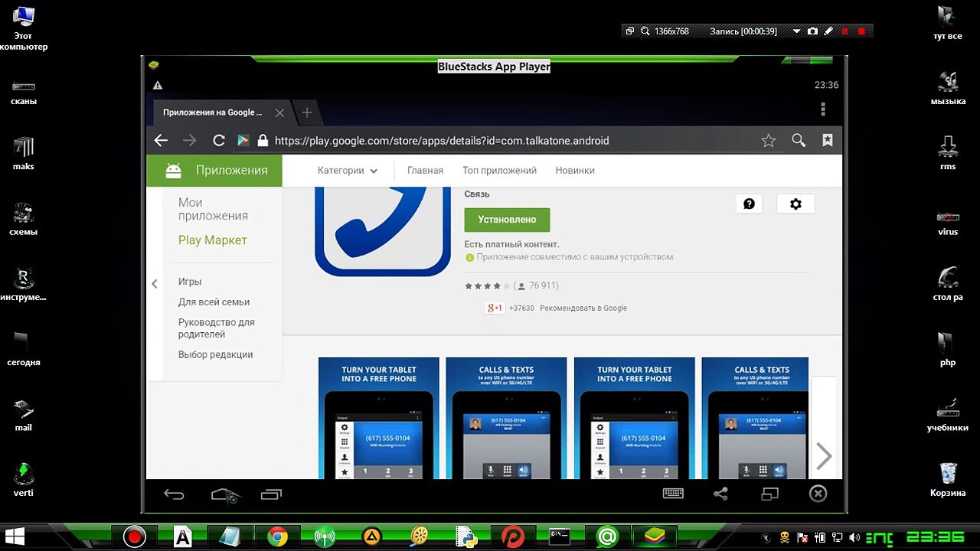Viewport: 980px width, 551px height.
Task: Switch to 'Приложения на Google' browser tab
Action: (x=212, y=112)
